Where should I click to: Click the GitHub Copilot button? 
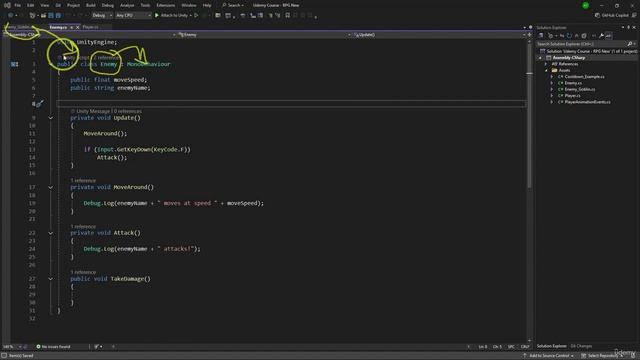click(611, 16)
